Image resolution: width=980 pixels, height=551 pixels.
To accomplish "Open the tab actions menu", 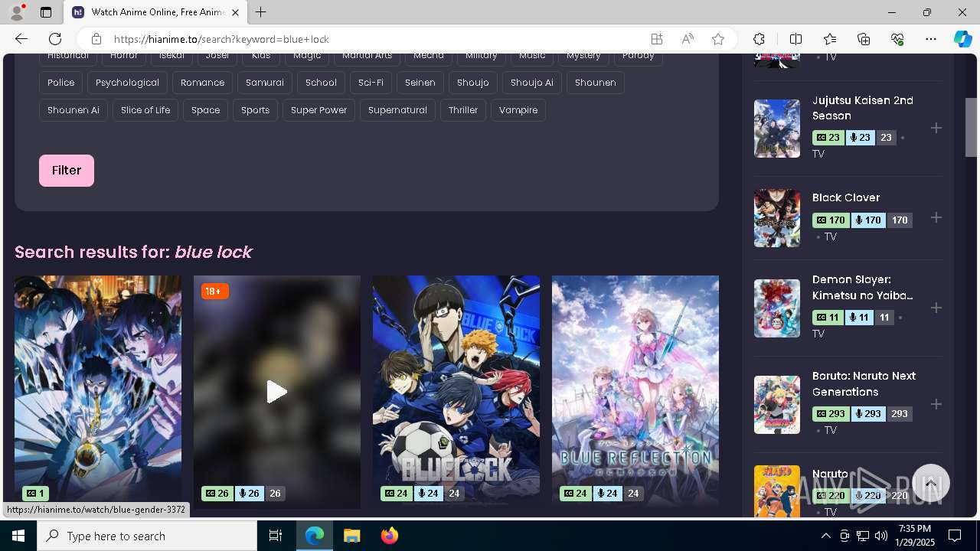I will 46,12.
